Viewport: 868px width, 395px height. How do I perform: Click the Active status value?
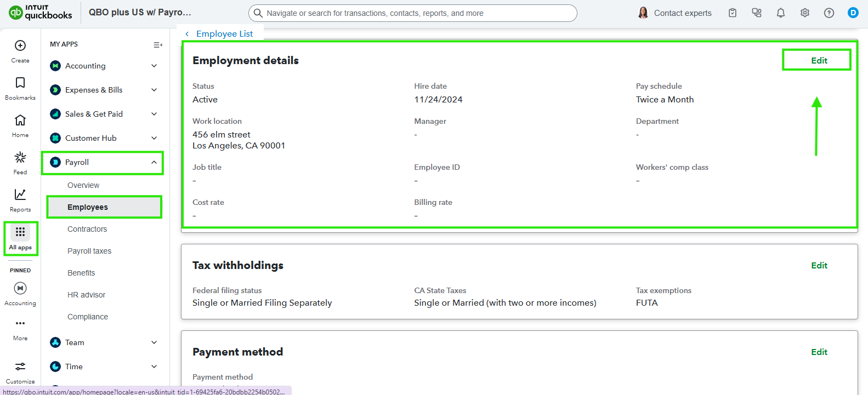205,100
